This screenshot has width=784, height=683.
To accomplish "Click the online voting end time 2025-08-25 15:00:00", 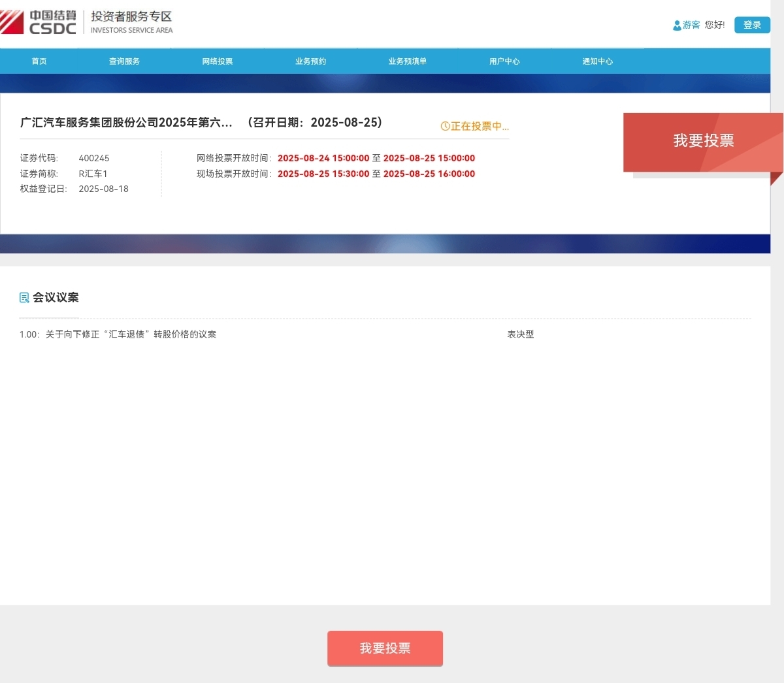I will coord(429,158).
